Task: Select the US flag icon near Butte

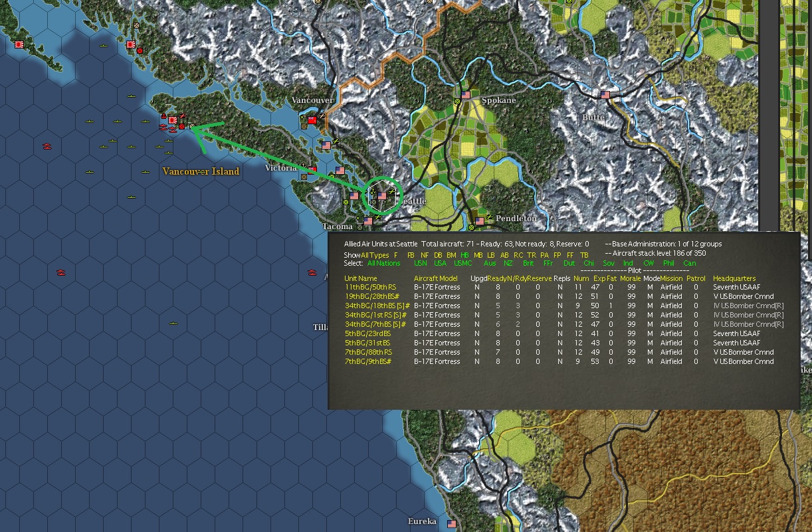Action: (605, 95)
